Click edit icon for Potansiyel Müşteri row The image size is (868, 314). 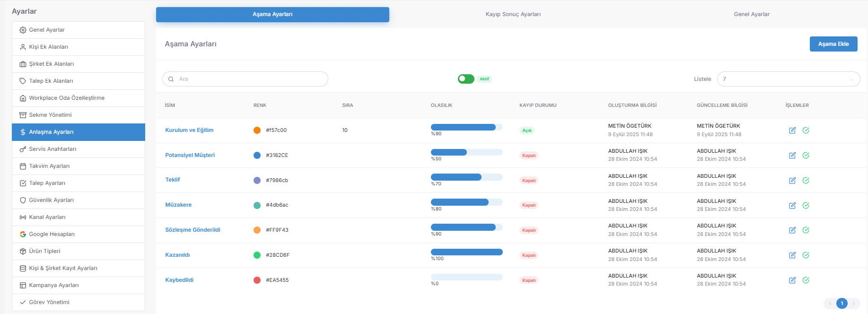click(792, 155)
